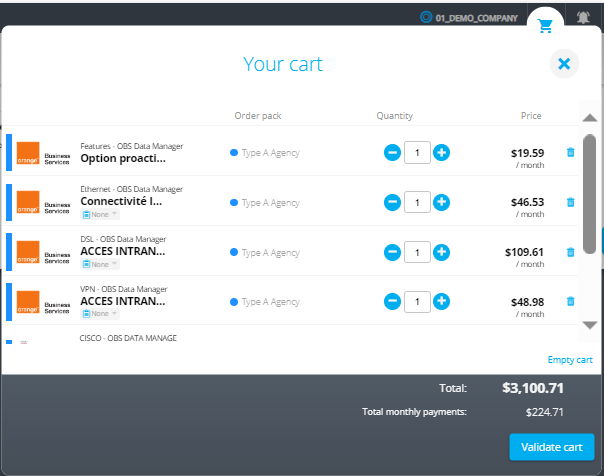Viewport: 604px width, 476px height.
Task: Close the cart with the X button
Action: point(564,64)
